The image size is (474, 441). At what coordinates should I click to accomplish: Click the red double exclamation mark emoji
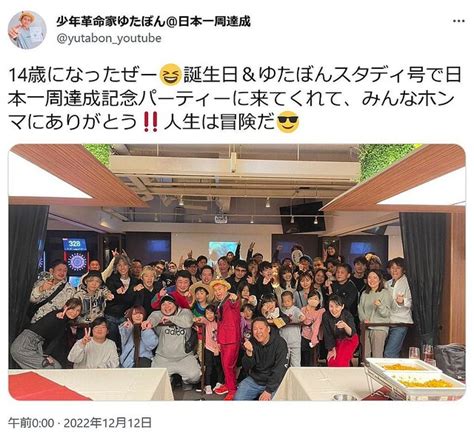150,122
